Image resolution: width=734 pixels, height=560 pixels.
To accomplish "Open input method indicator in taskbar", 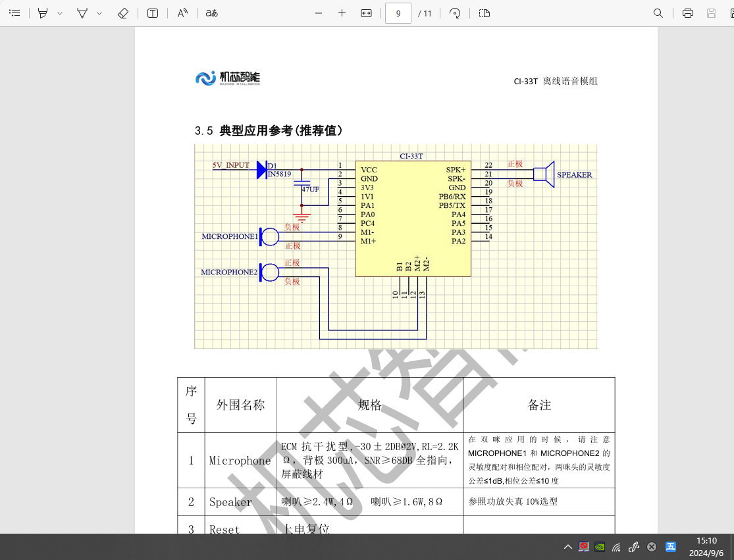I will (670, 547).
